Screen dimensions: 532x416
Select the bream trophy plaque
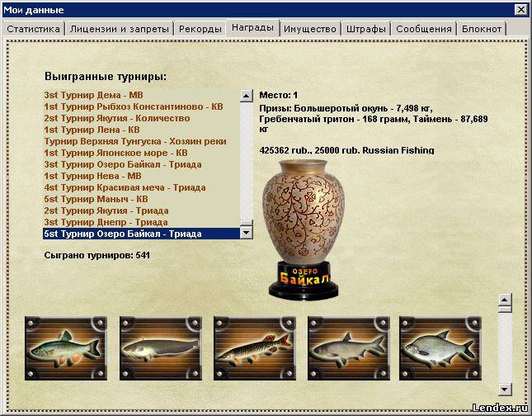pyautogui.click(x=440, y=348)
